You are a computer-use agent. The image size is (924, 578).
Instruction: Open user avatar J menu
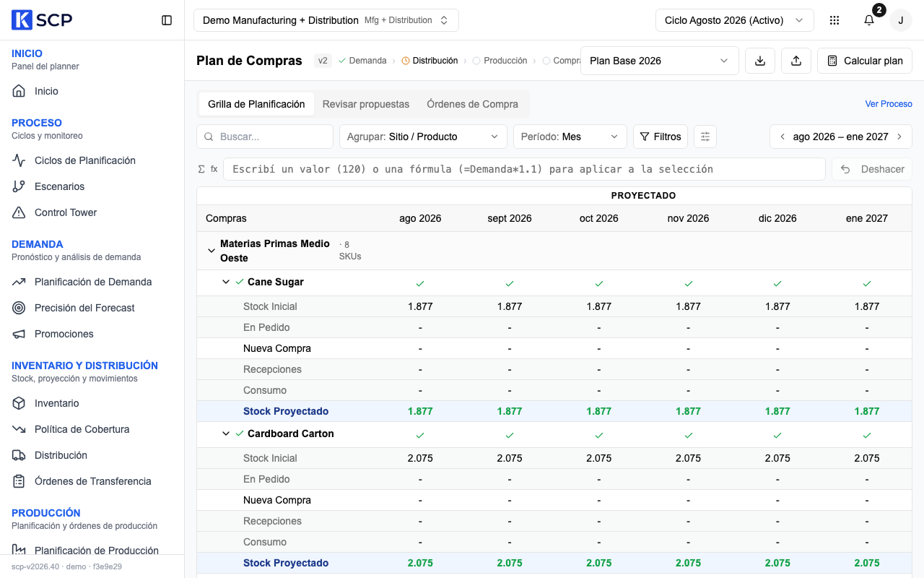click(x=900, y=20)
